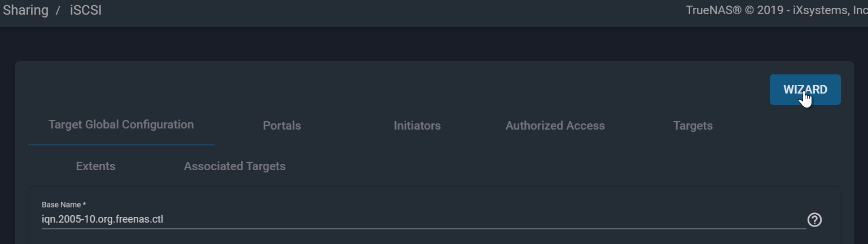Open the Initiators tab
The height and width of the screenshot is (244, 868).
(417, 126)
